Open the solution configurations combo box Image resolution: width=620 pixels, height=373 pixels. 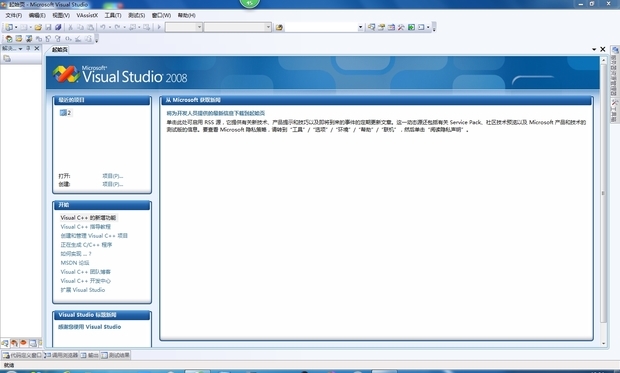coord(184,27)
